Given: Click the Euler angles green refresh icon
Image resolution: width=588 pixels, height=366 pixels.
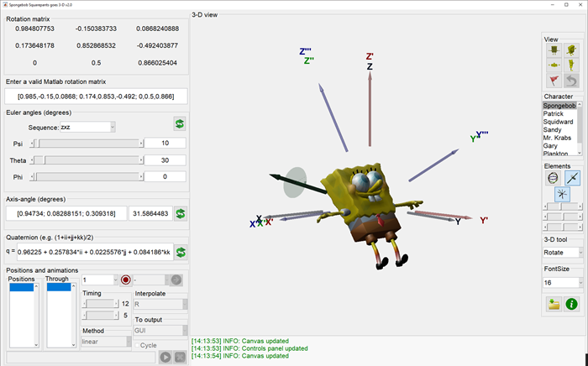Looking at the screenshot, I should [179, 124].
